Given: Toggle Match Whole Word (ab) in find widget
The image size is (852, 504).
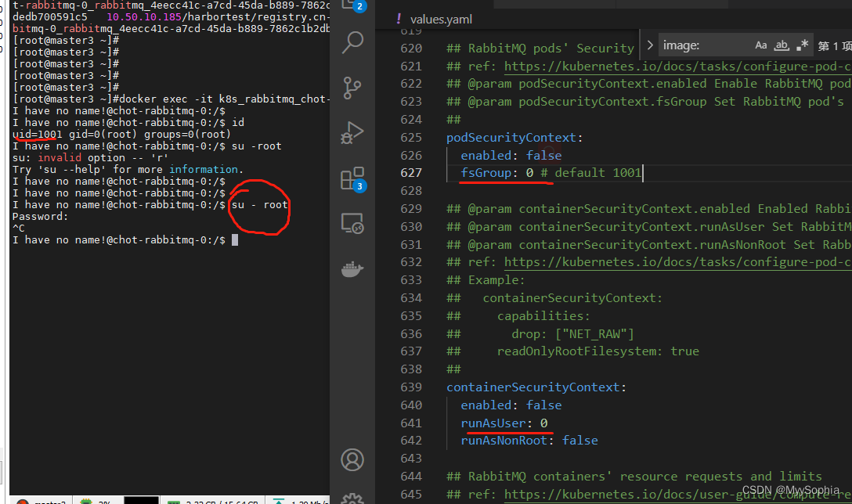Looking at the screenshot, I should click(782, 45).
